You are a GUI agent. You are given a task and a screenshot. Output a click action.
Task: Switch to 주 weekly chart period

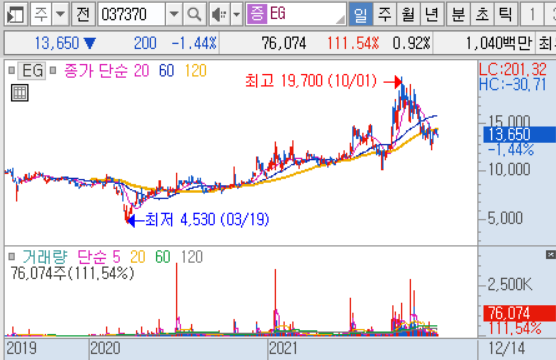click(x=385, y=15)
